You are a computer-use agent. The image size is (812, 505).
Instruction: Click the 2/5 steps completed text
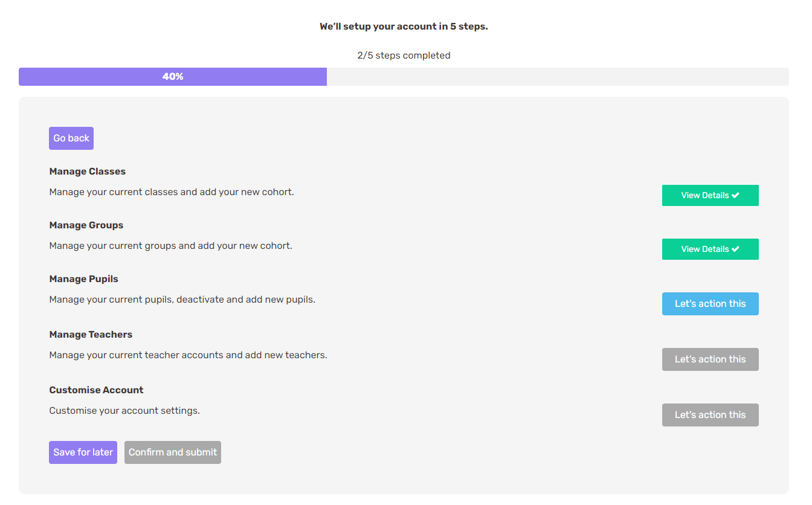click(404, 56)
